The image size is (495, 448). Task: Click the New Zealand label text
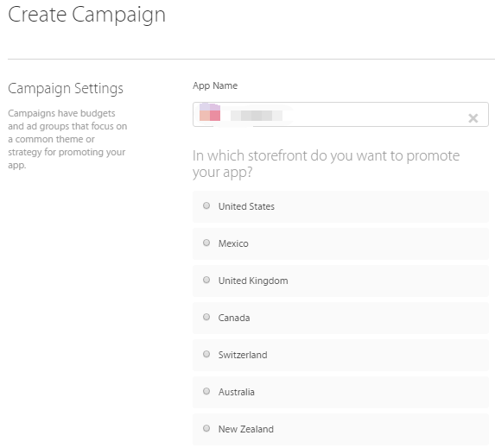(246, 429)
